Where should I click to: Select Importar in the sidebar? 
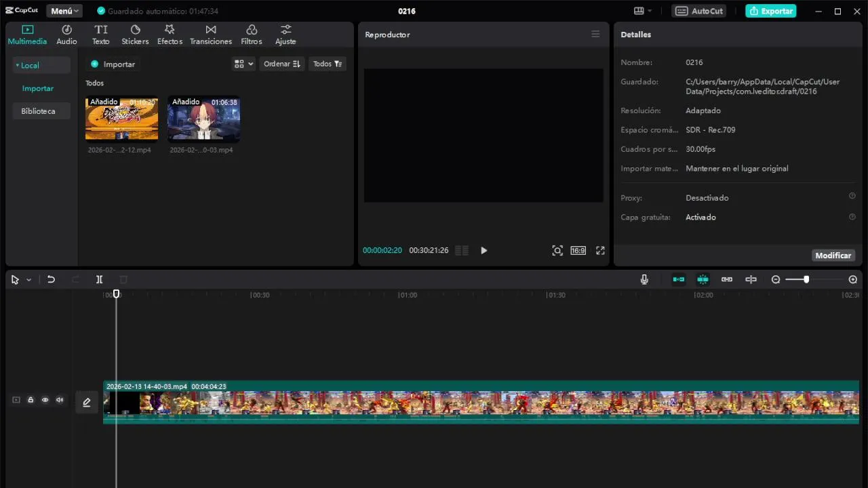point(38,88)
